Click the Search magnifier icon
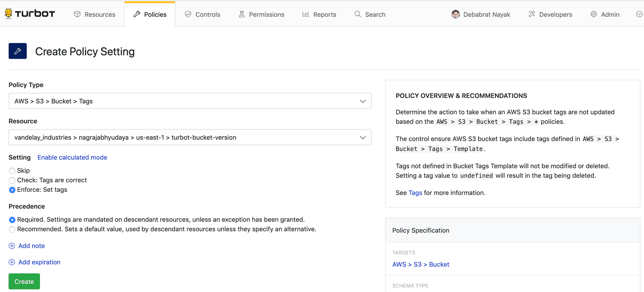Viewport: 644px width, 292px height. click(x=358, y=14)
